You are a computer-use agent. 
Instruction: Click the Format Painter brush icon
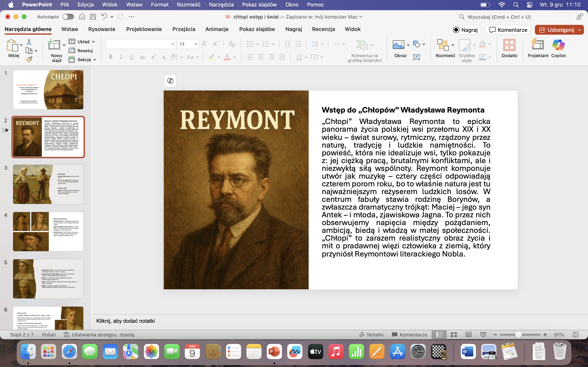tap(29, 59)
